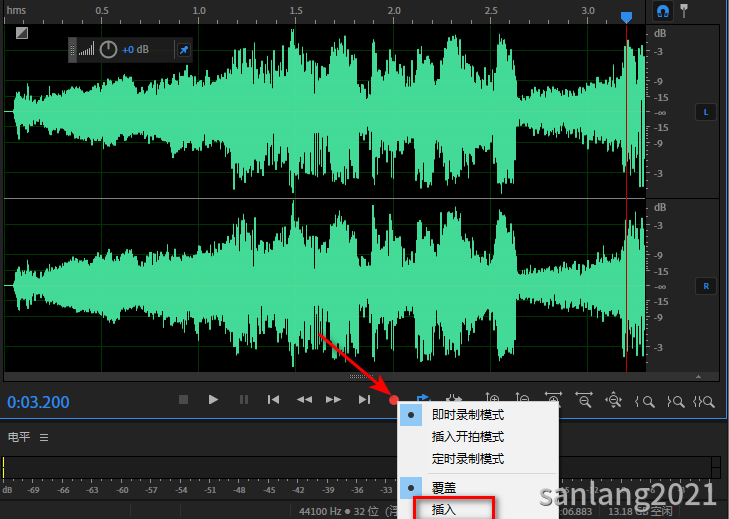Click the Fast Forward button
Image resolution: width=729 pixels, height=519 pixels.
tap(334, 400)
